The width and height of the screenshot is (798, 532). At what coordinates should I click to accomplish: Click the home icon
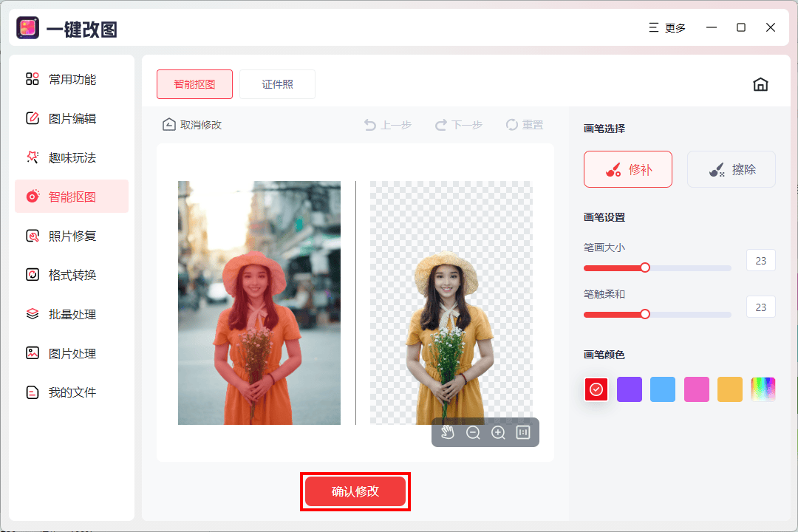[760, 84]
